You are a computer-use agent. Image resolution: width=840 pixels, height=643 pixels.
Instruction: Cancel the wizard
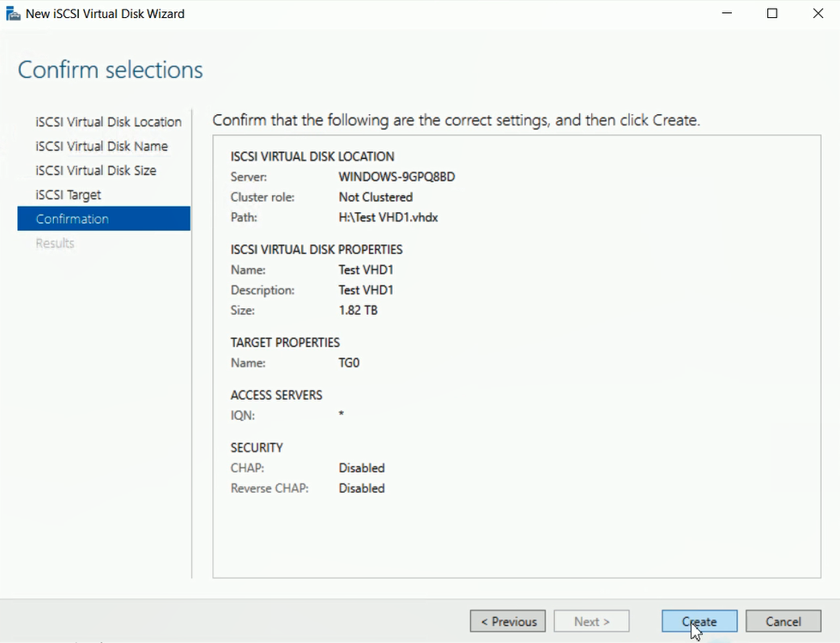click(783, 622)
